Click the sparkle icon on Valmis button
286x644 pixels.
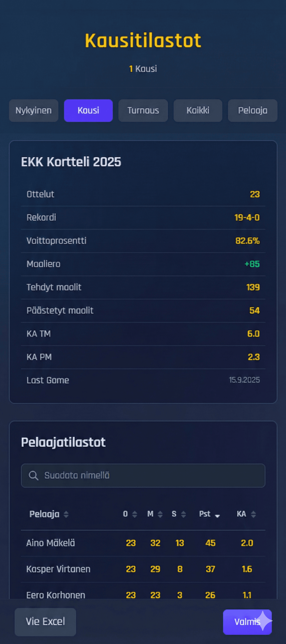click(x=264, y=621)
